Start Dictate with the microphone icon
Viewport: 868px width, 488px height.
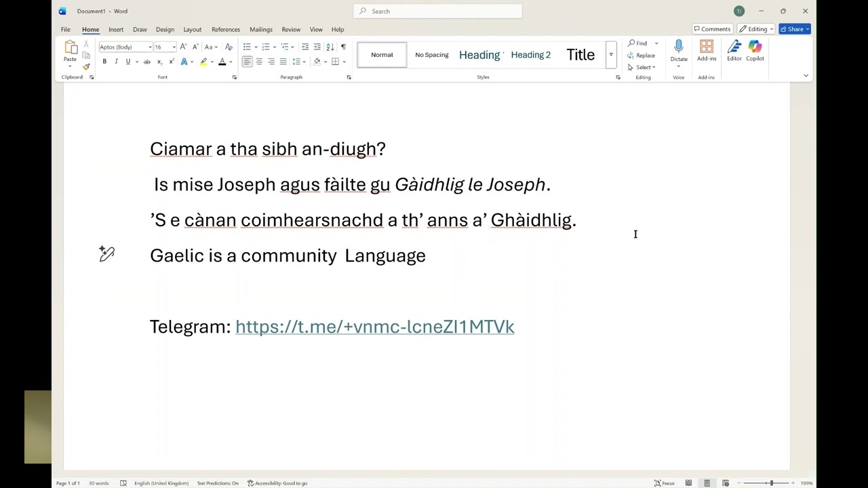point(679,46)
